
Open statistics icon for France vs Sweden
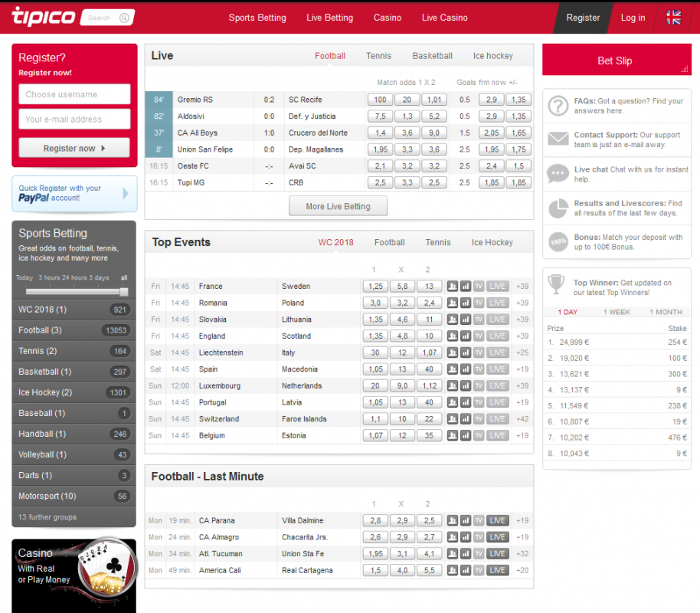(x=465, y=286)
